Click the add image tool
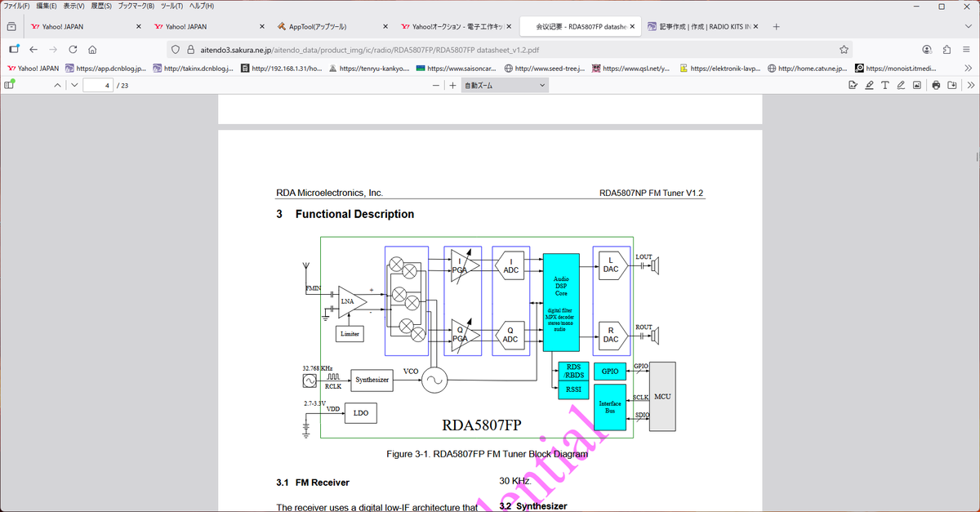 pos(916,85)
